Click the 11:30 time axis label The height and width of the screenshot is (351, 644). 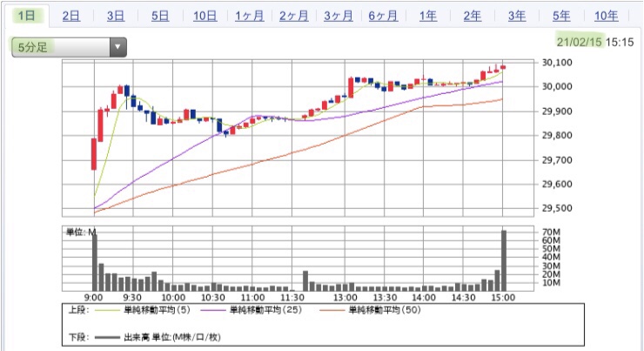[x=292, y=298]
